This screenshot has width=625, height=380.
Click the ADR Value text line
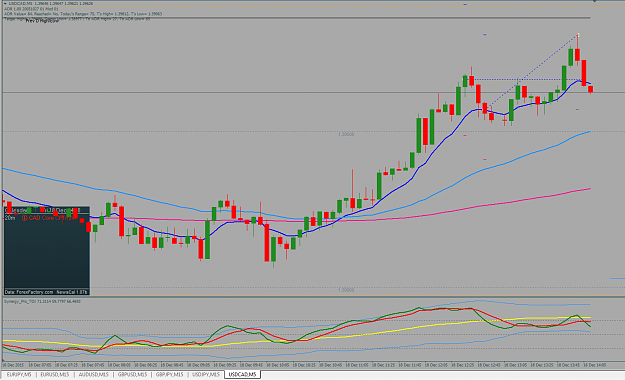[x=83, y=14]
